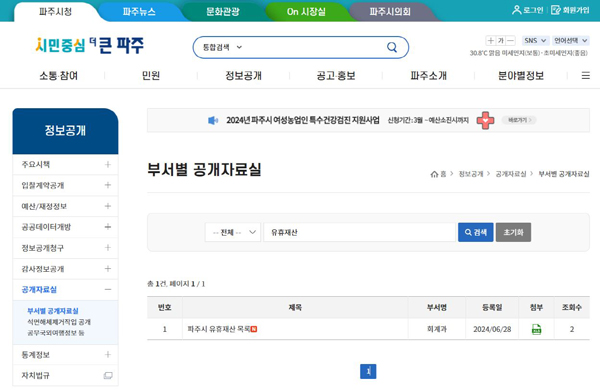This screenshot has height=390, width=600.
Task: Click the 회계과 department cell
Action: [x=437, y=329]
